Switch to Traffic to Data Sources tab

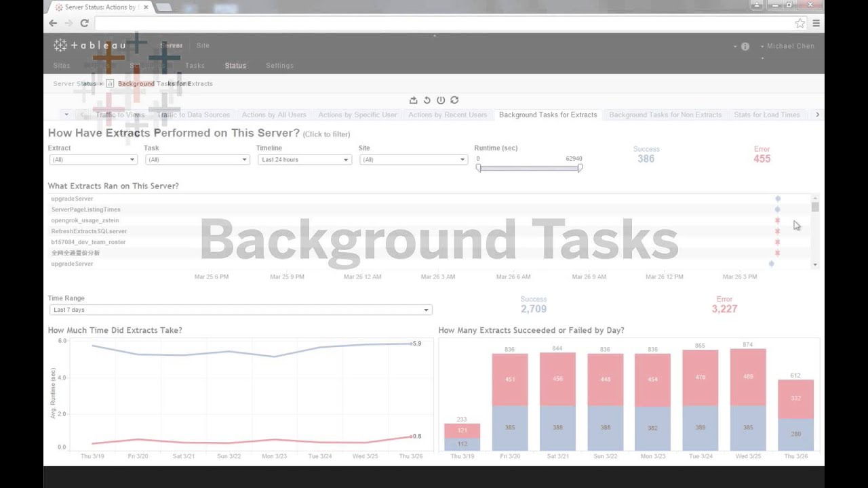[x=193, y=115]
